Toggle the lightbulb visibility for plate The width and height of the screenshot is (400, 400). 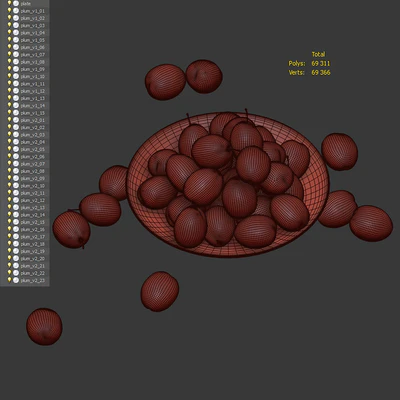tap(9, 3)
